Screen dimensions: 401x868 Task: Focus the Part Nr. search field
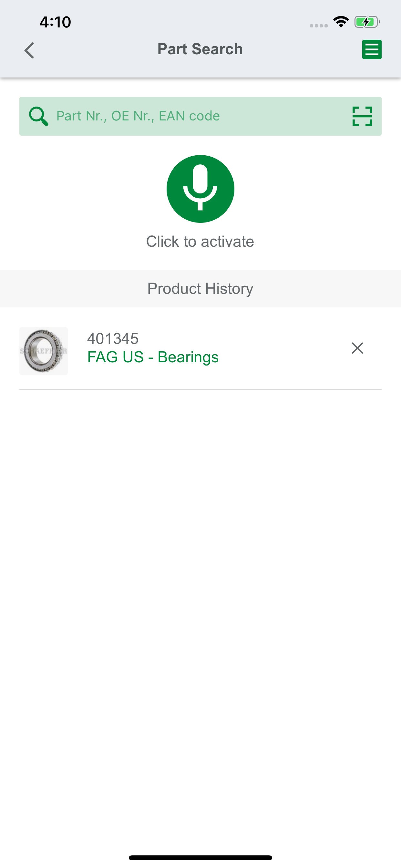click(x=200, y=116)
